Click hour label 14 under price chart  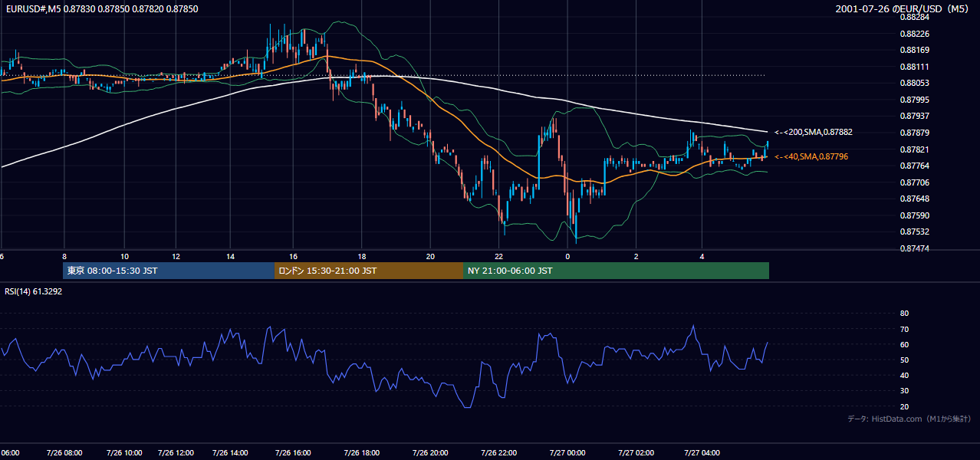click(230, 256)
